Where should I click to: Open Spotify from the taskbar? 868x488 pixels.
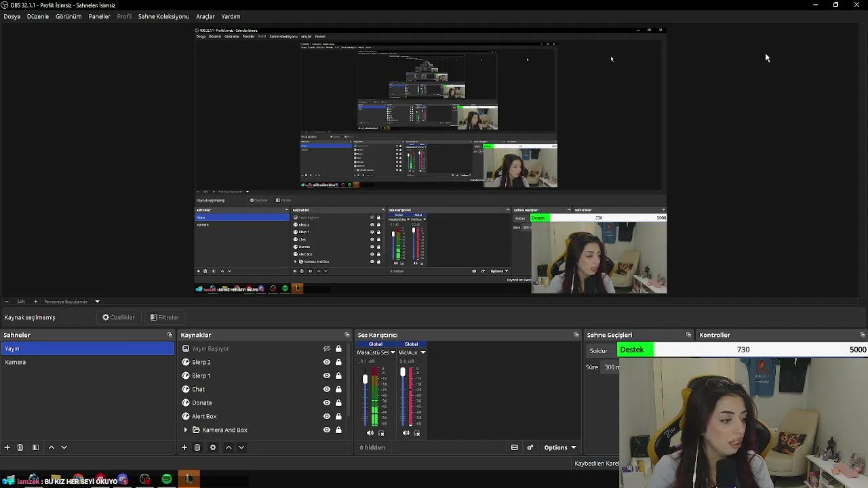(x=167, y=480)
